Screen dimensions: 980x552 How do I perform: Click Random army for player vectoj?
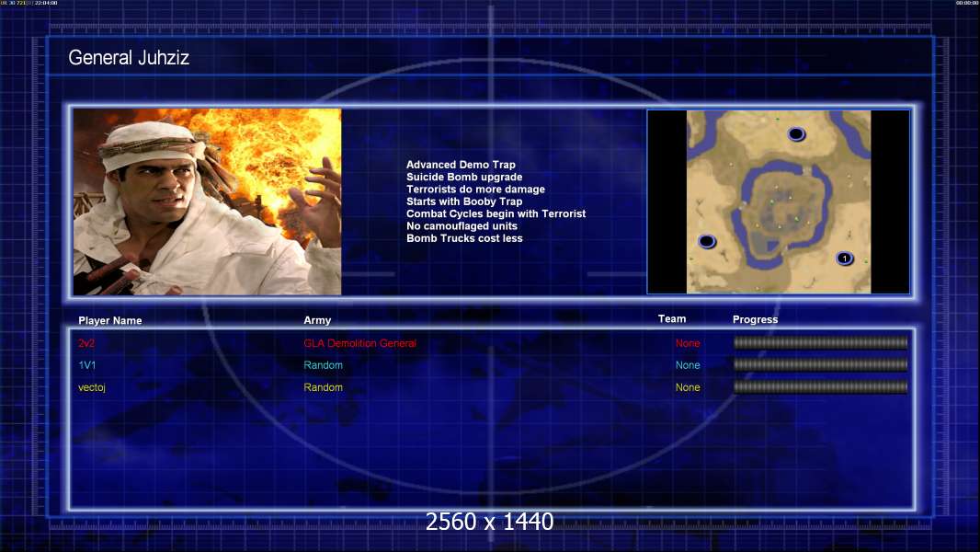pos(323,387)
